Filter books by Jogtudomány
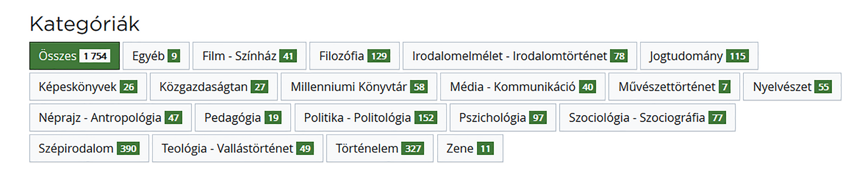Image resolution: width=868 pixels, height=174 pixels. coord(699,56)
